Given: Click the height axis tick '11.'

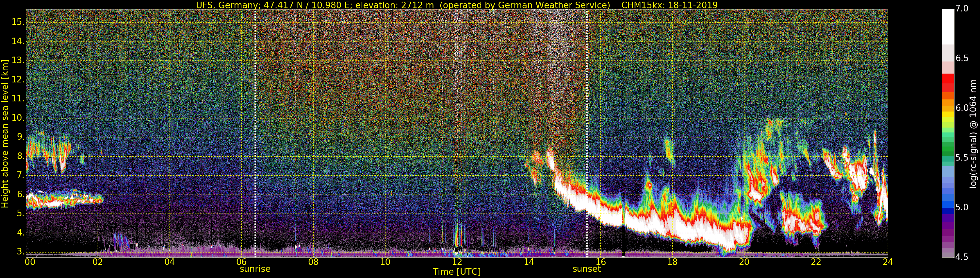Looking at the screenshot, I should coord(18,99).
